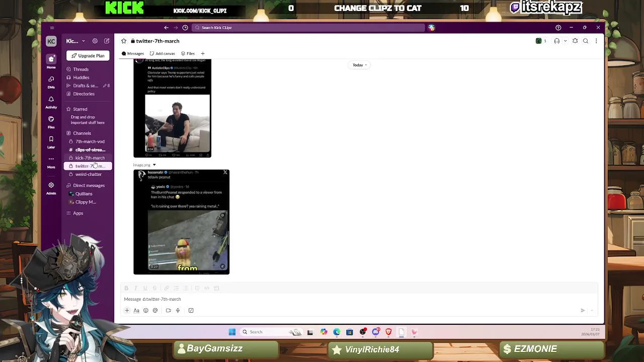644x362 pixels.
Task: Open the hasanabi tweet image thumbnail
Action: (x=181, y=222)
